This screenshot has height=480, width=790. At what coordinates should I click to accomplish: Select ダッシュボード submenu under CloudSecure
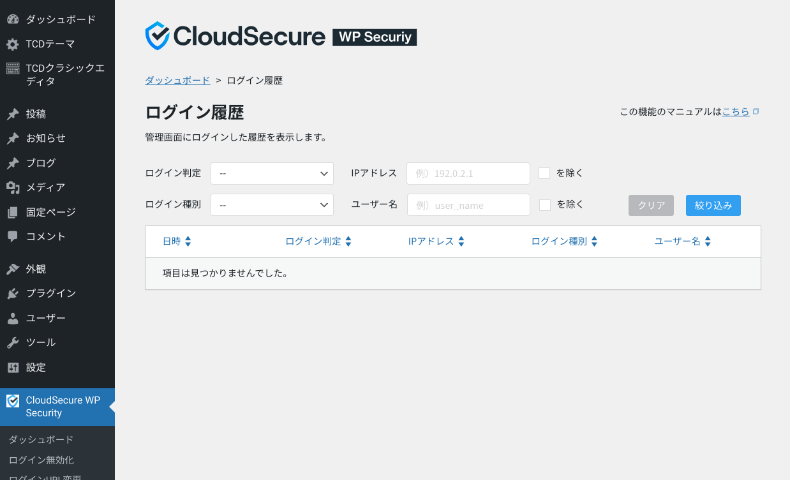(41, 440)
